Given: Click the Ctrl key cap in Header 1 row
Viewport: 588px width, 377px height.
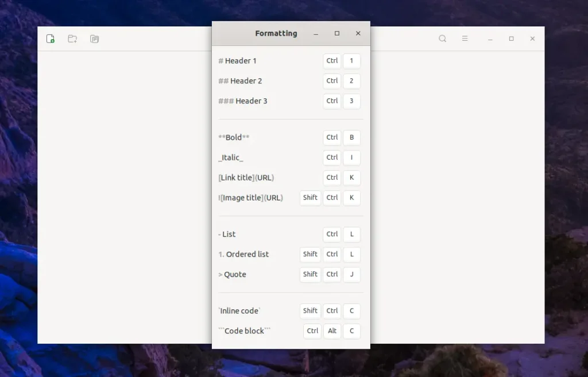Looking at the screenshot, I should pyautogui.click(x=332, y=61).
